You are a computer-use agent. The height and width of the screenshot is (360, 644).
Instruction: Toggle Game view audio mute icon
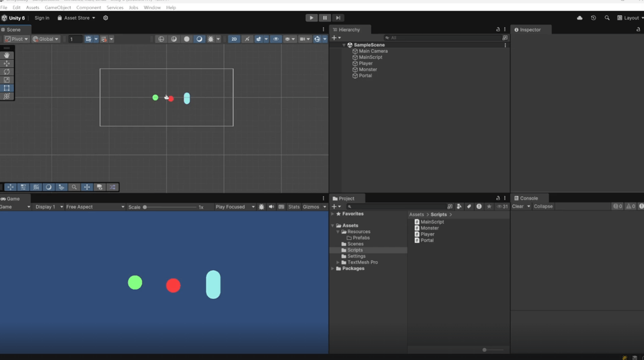pos(271,207)
